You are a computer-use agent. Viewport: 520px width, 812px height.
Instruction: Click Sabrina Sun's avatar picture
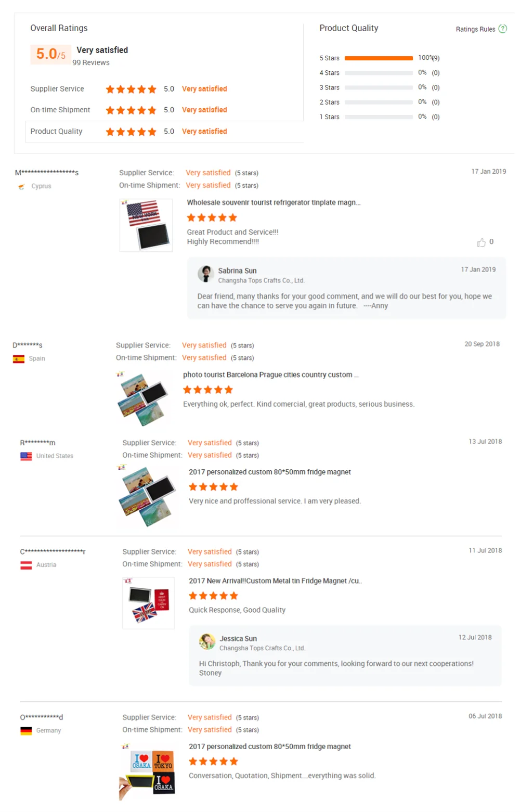(x=206, y=274)
